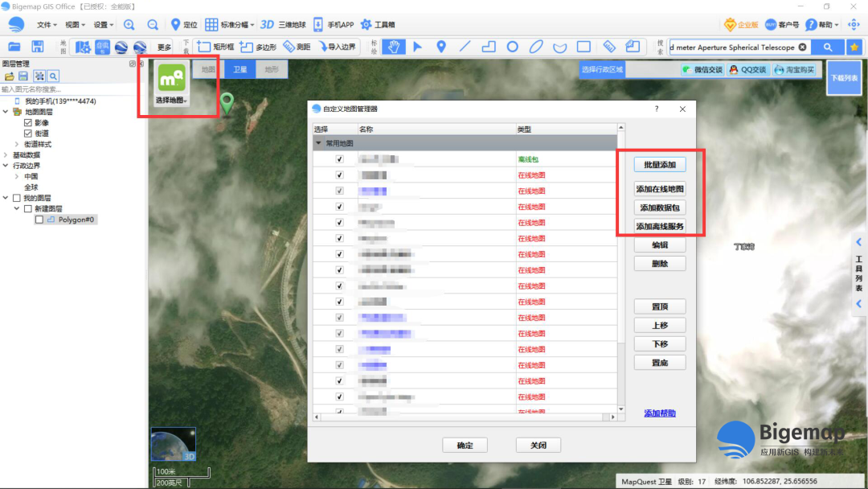The image size is (868, 489).
Task: Click the 3D globe thumbnail on map
Action: tap(174, 444)
